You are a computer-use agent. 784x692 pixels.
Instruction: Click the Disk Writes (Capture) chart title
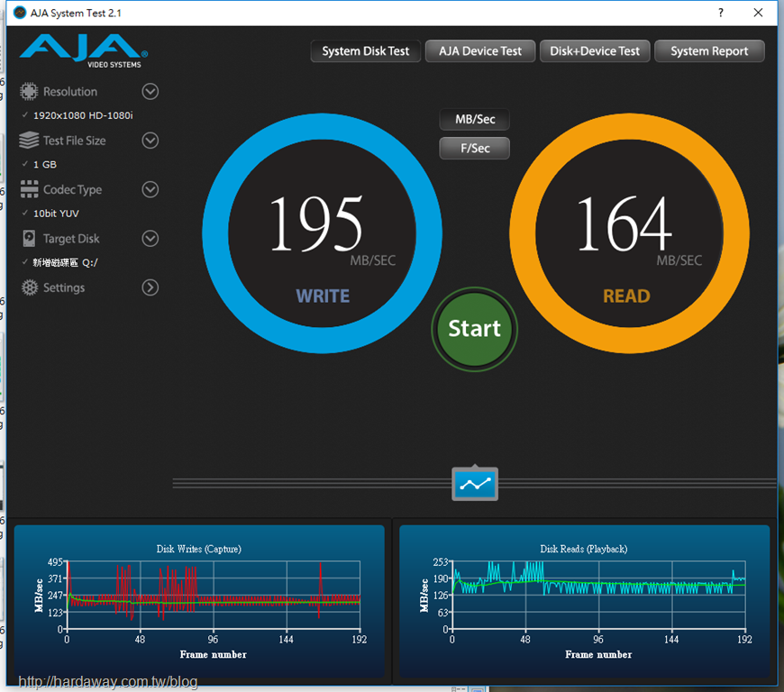pyautogui.click(x=199, y=549)
